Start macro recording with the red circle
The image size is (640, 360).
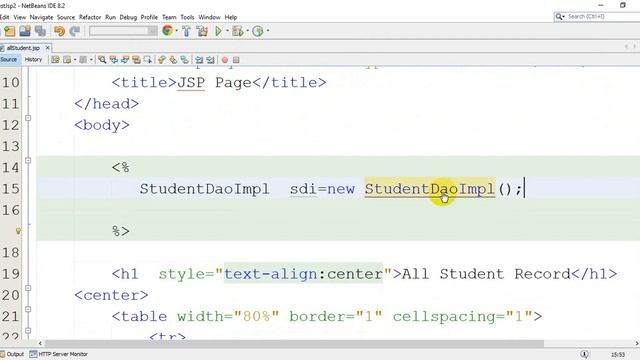point(224,60)
